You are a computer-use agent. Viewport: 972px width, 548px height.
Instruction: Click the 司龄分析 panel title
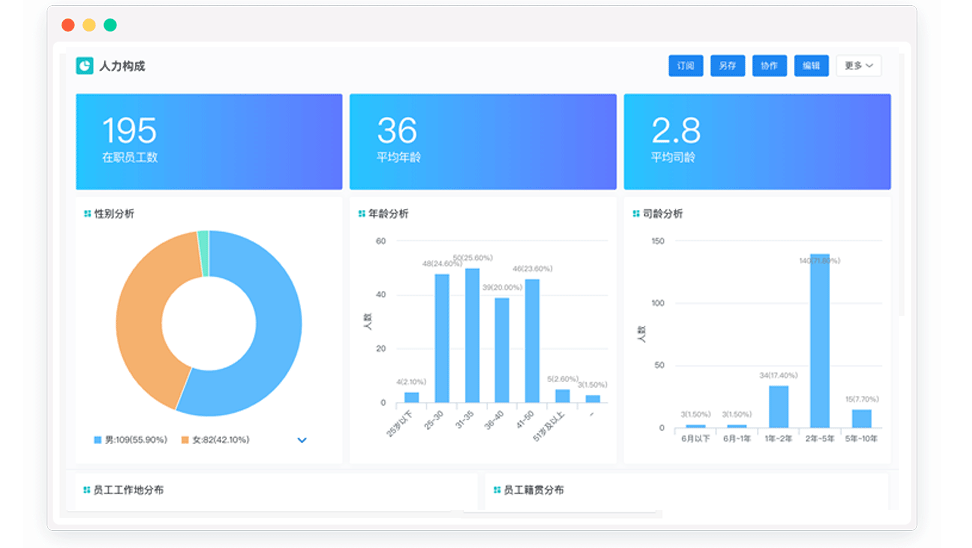click(x=662, y=214)
